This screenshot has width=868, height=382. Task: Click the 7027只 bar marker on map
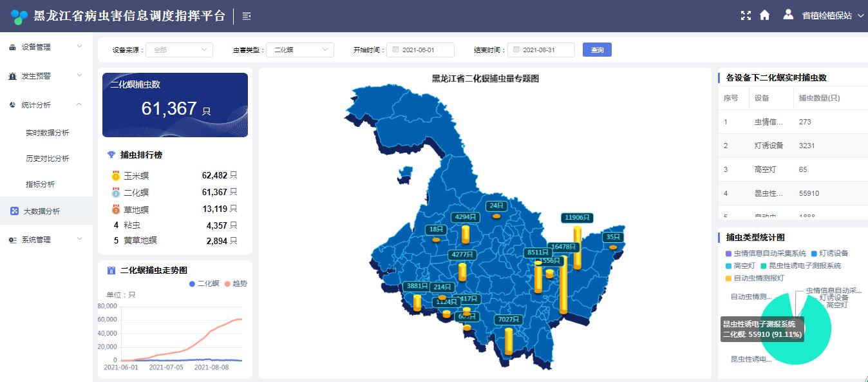click(x=509, y=341)
